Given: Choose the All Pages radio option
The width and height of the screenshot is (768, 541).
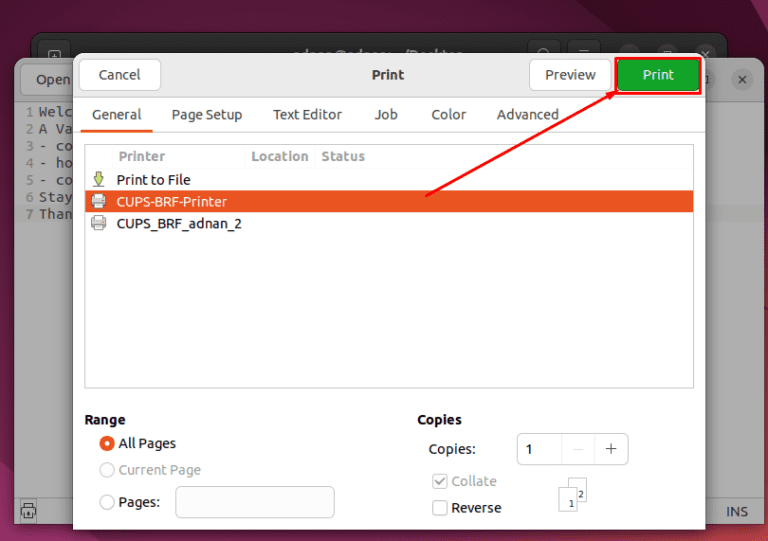Looking at the screenshot, I should click(x=107, y=444).
